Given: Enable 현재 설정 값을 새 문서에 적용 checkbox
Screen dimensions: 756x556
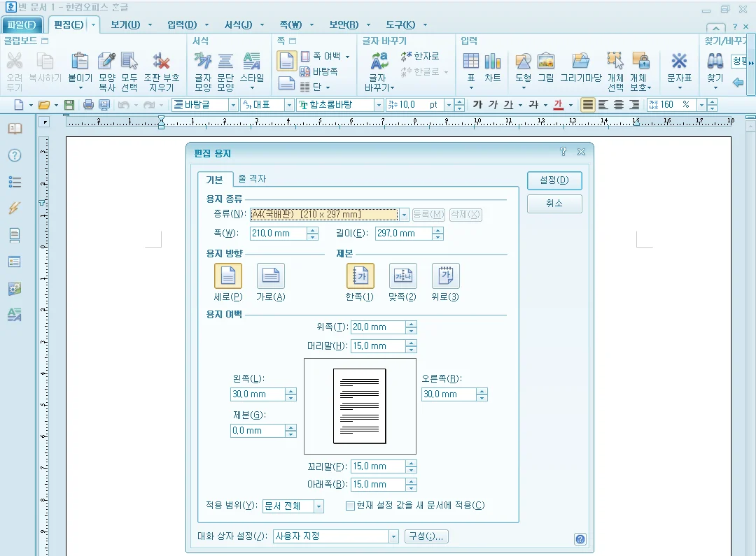Looking at the screenshot, I should (349, 506).
